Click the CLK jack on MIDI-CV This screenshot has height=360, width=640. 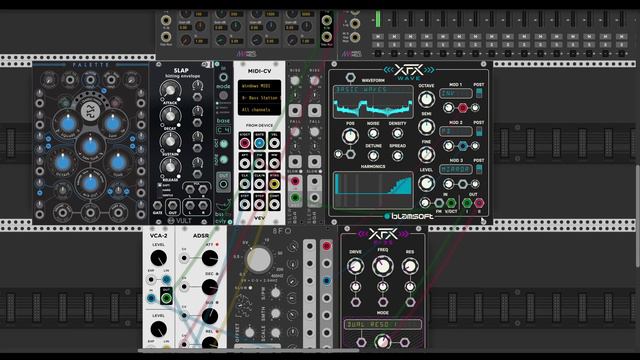[244, 184]
